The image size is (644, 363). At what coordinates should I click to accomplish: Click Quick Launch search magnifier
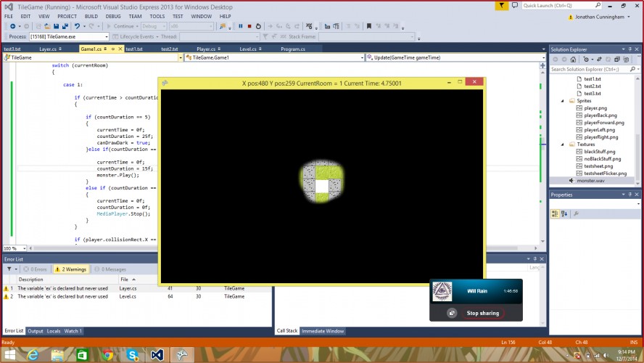coord(598,5)
